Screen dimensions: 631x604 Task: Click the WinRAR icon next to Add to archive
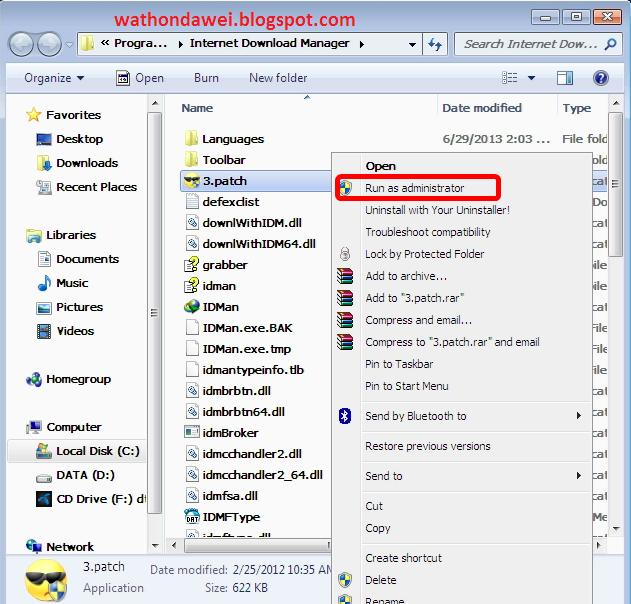[x=345, y=276]
